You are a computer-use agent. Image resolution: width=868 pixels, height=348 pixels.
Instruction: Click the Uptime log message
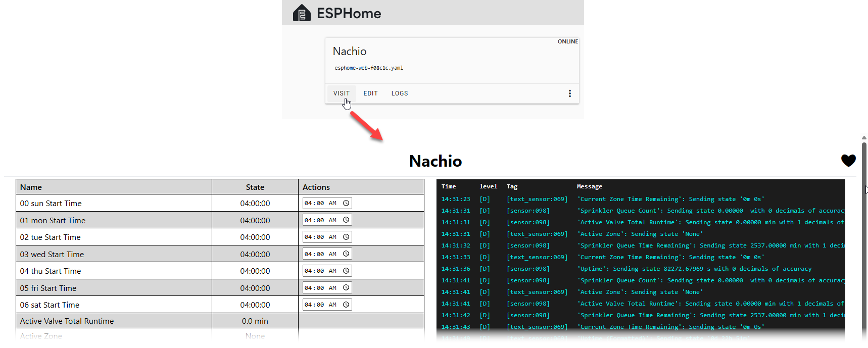(695, 269)
